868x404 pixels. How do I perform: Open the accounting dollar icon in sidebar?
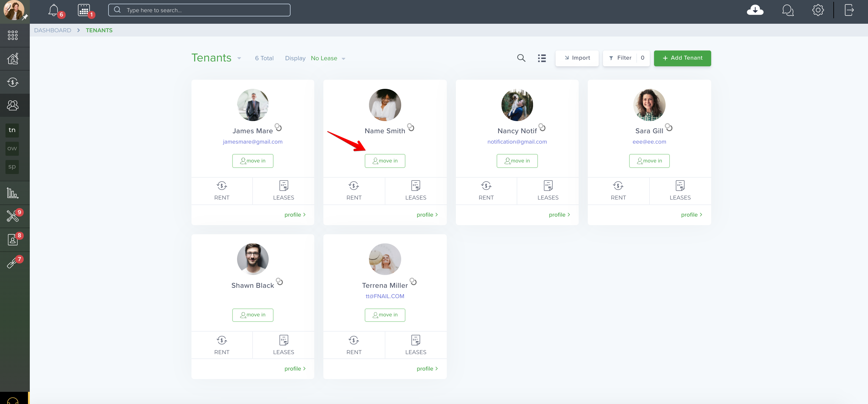[x=13, y=82]
